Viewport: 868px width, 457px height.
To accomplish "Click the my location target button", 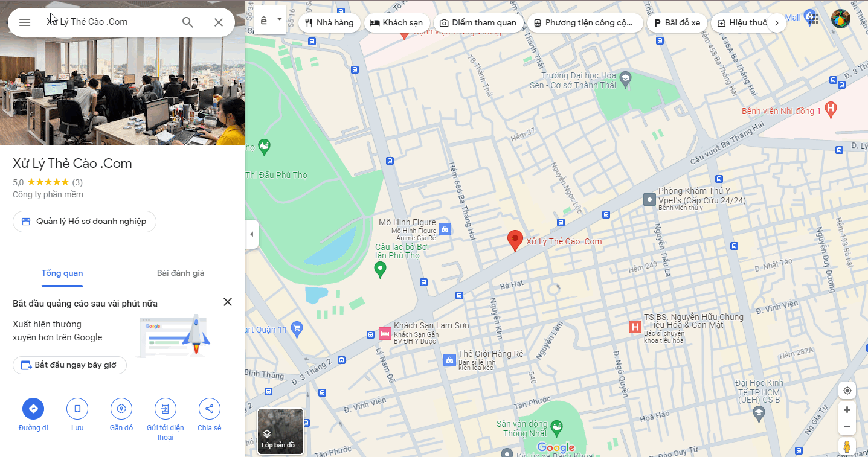I will (847, 391).
